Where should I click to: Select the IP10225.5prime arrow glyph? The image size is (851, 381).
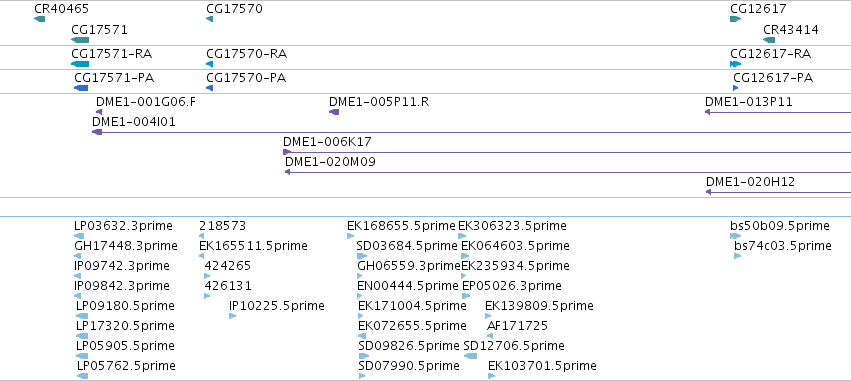coord(233,316)
